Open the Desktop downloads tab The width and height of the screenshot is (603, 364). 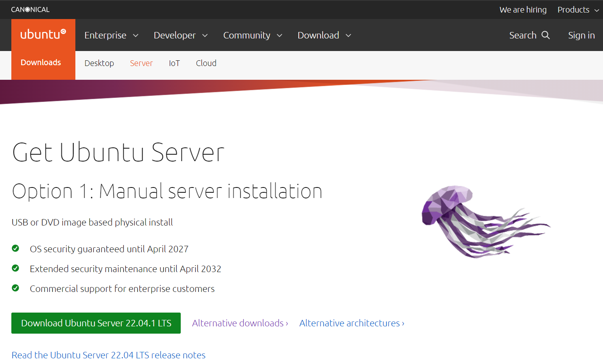[99, 63]
